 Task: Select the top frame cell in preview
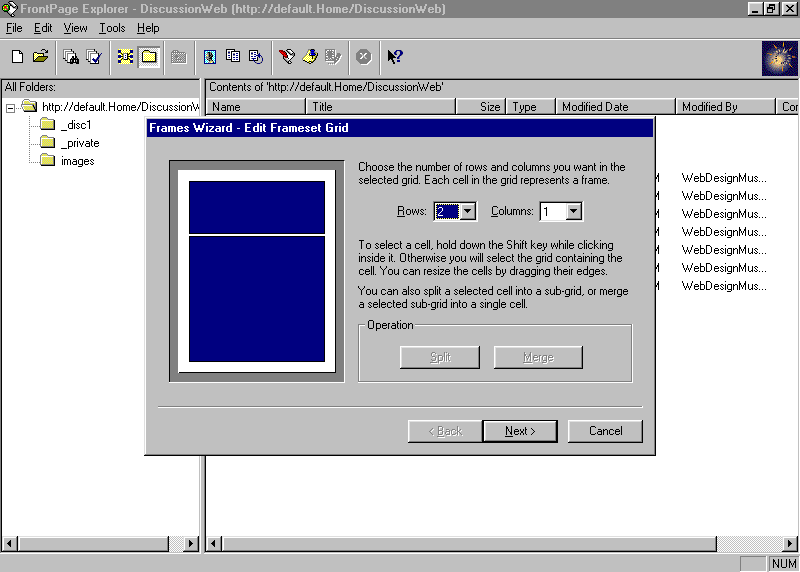coord(257,207)
